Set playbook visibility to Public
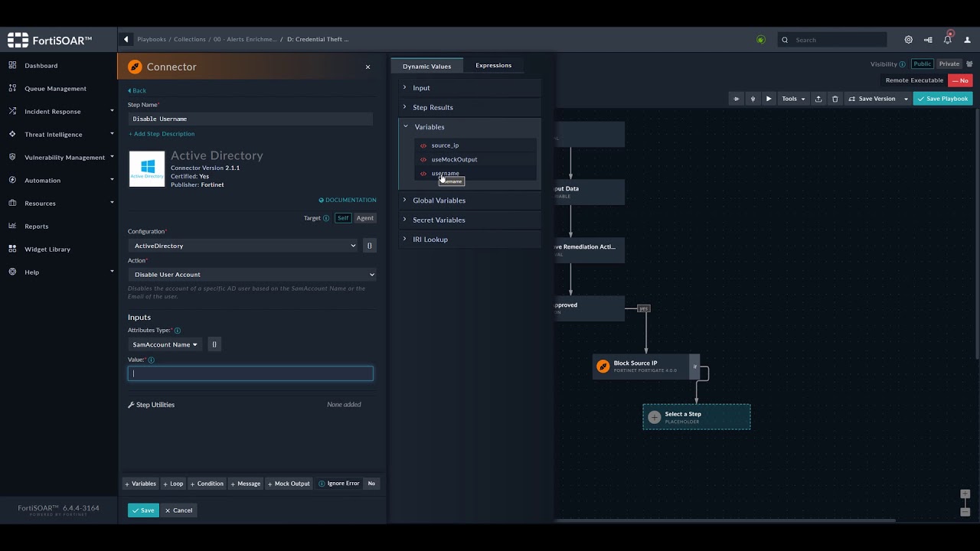Image resolution: width=980 pixels, height=551 pixels. (x=923, y=64)
